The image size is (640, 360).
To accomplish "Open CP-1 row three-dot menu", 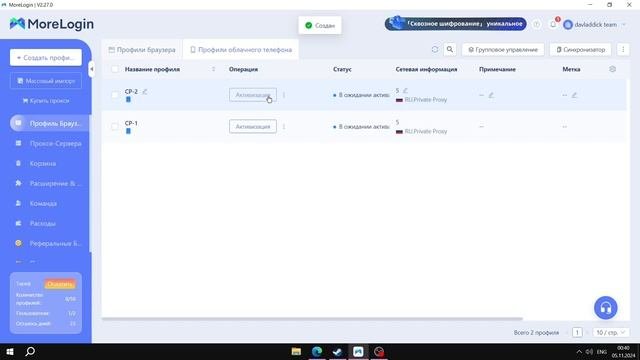I will click(x=284, y=127).
